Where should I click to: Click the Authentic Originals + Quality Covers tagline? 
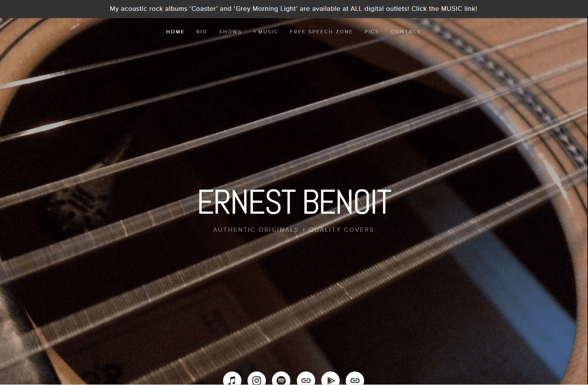[293, 230]
